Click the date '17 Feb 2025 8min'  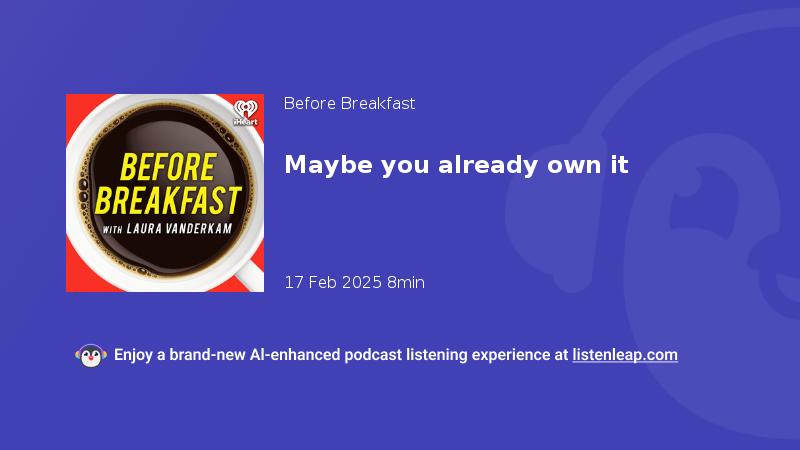354,282
